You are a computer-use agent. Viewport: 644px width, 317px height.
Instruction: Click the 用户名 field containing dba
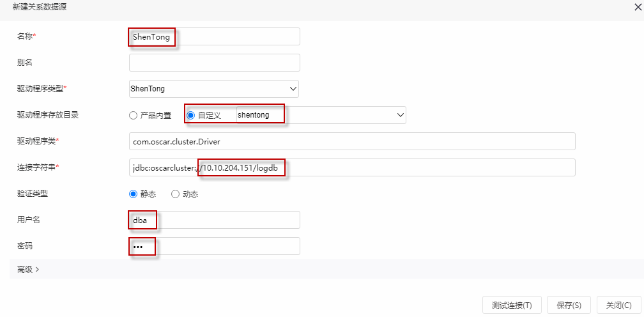(215, 220)
